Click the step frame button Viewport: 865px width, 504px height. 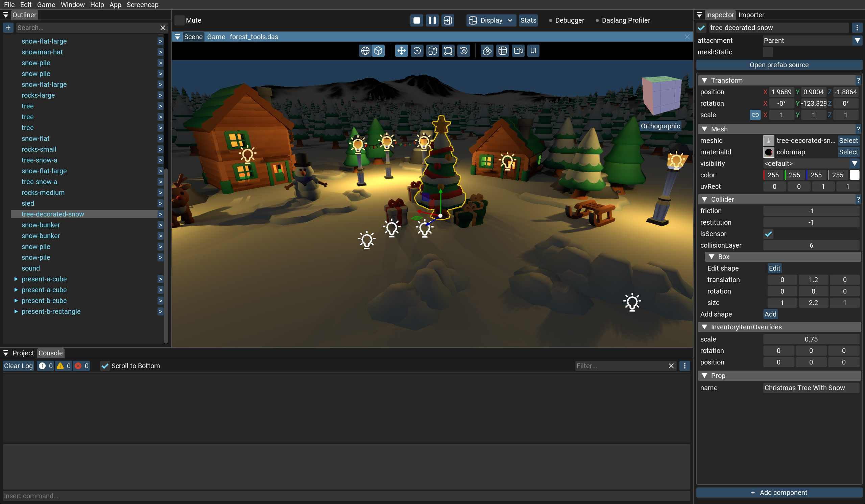[x=448, y=20]
